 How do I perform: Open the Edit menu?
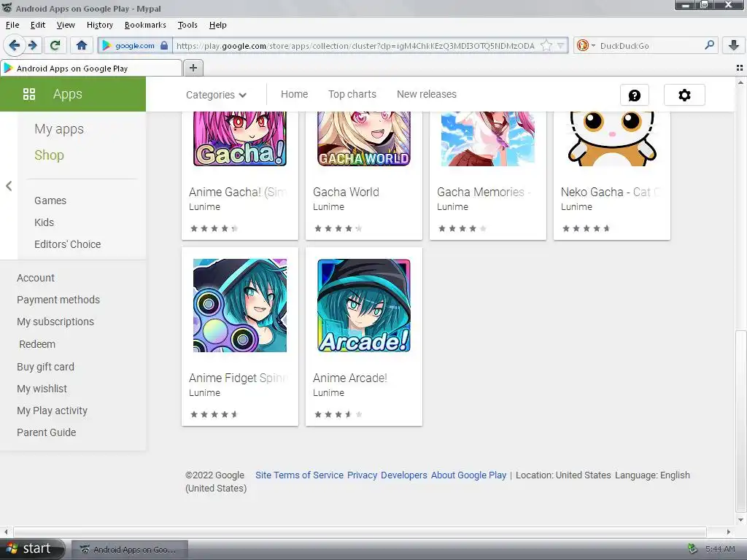38,25
